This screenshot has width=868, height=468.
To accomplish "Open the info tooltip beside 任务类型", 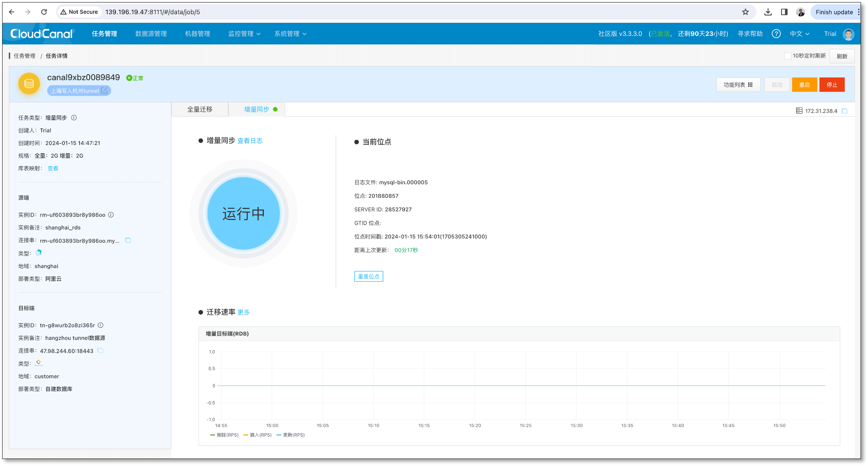I will pos(74,118).
